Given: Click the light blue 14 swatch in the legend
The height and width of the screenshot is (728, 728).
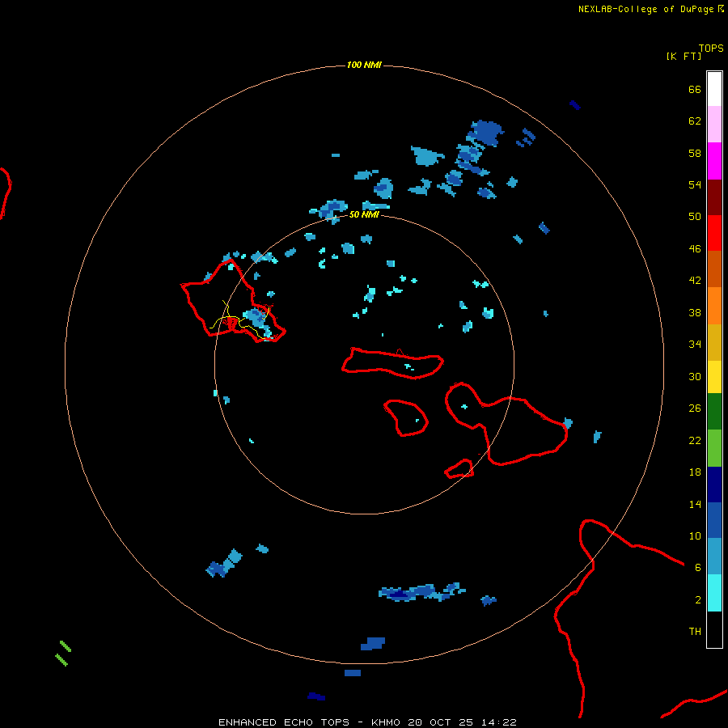Looking at the screenshot, I should (714, 556).
